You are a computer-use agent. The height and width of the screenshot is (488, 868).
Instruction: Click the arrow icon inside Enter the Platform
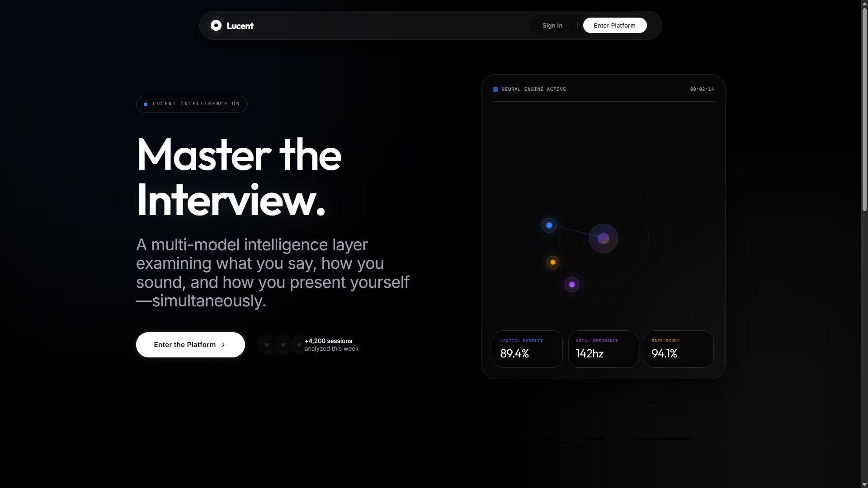[x=223, y=344]
